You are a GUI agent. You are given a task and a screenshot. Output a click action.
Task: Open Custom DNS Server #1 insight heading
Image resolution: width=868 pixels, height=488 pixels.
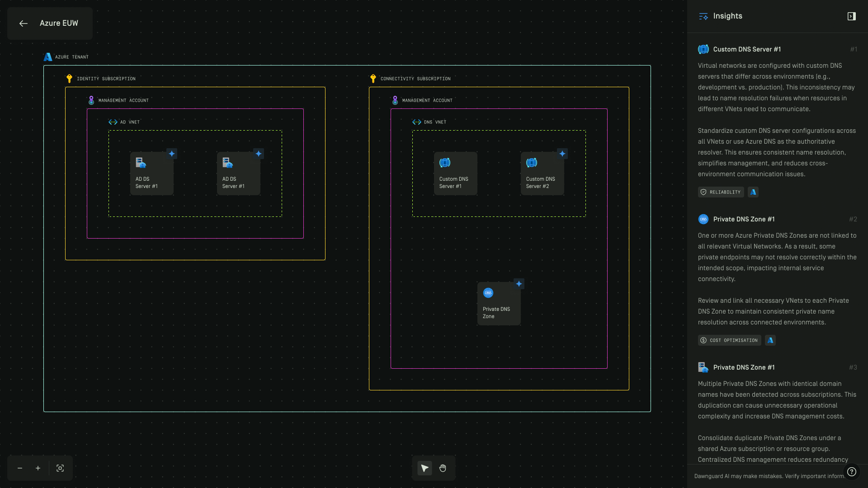[x=747, y=49]
